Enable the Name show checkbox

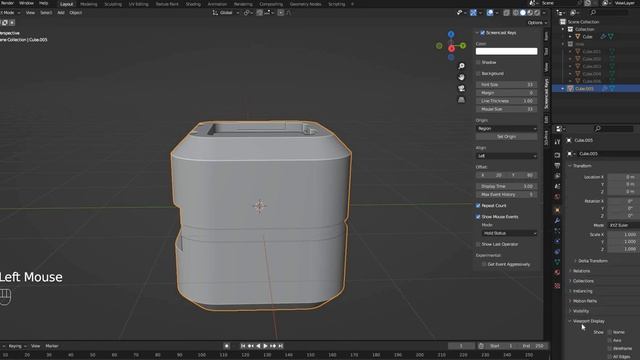[610, 332]
